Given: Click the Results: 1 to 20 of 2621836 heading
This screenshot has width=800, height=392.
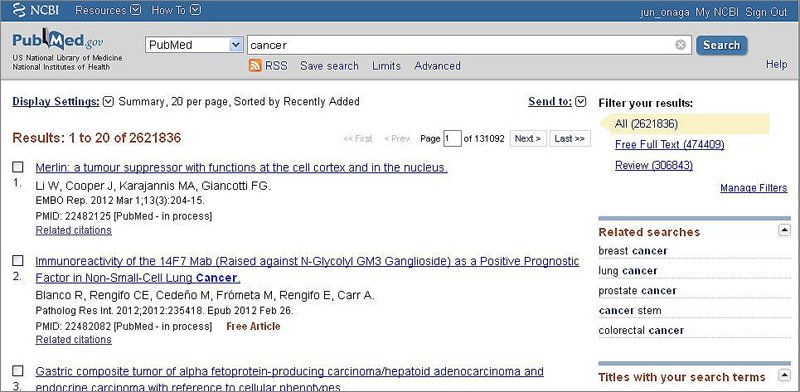Looking at the screenshot, I should (96, 138).
